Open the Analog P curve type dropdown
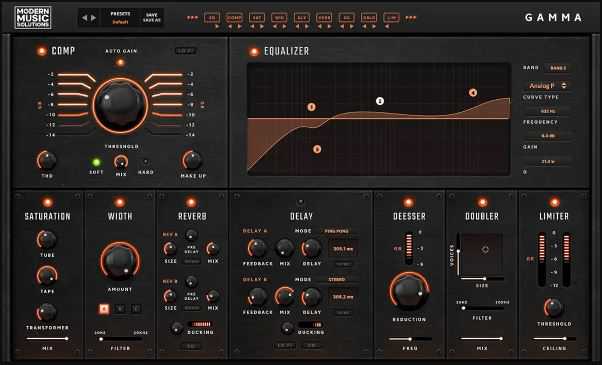The image size is (602, 365). coord(548,86)
